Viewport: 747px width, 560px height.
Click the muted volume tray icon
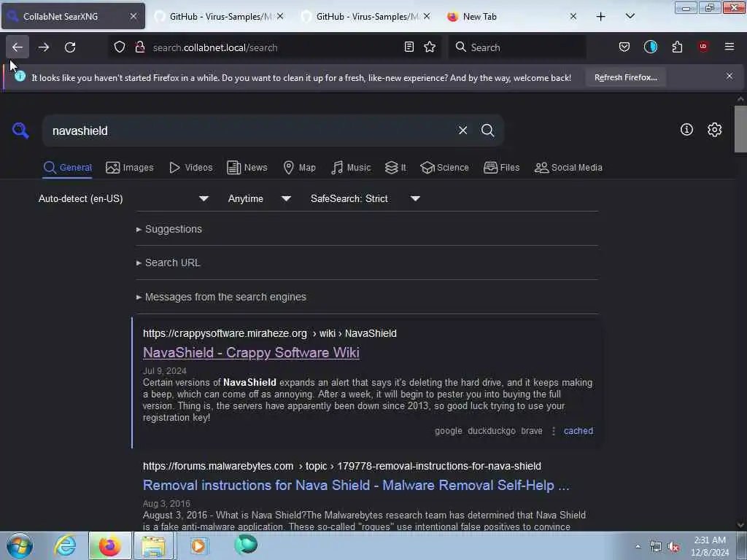pos(673,547)
